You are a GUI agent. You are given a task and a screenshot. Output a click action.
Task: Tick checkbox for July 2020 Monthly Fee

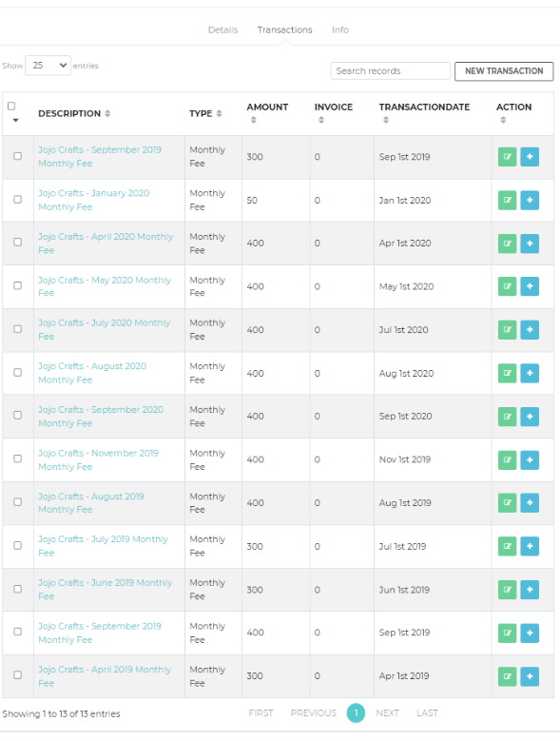click(x=17, y=329)
